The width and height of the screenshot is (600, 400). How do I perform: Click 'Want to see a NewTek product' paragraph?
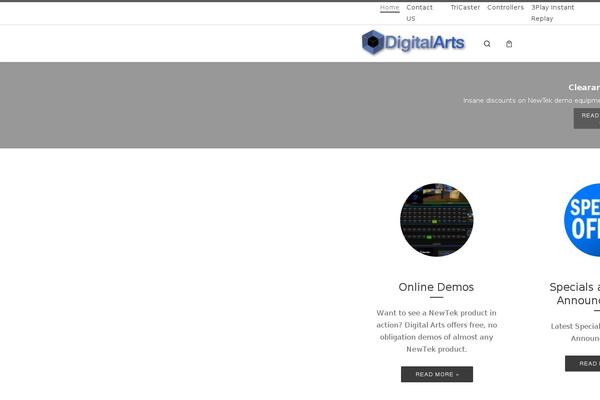coord(437,331)
